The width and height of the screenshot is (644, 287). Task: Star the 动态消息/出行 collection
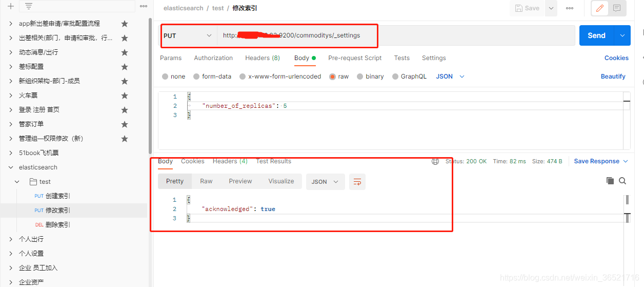[x=124, y=52]
